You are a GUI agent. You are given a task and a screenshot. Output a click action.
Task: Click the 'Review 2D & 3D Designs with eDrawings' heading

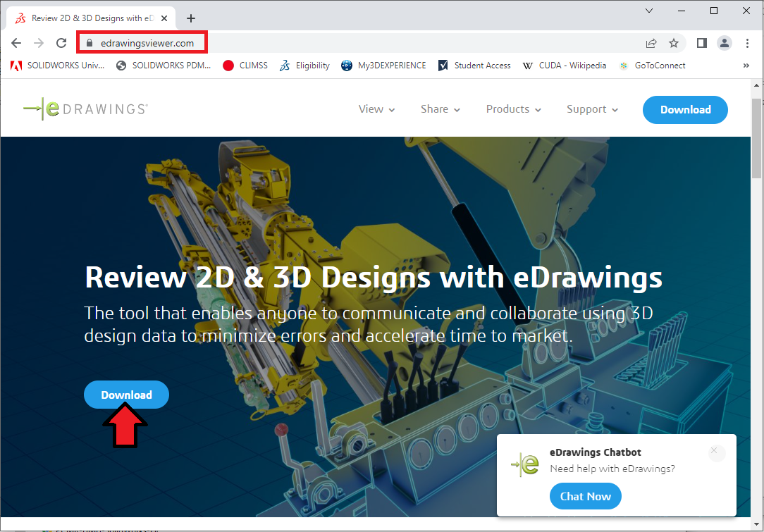374,277
